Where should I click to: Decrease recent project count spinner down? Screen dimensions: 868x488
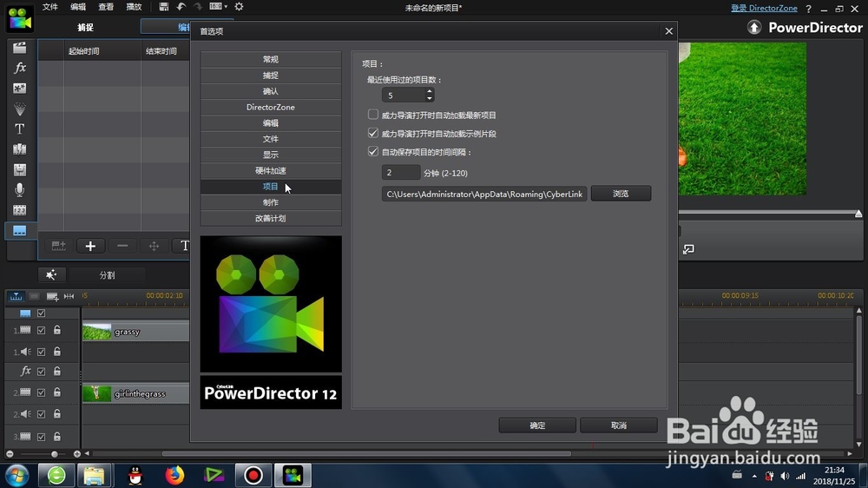tap(430, 99)
